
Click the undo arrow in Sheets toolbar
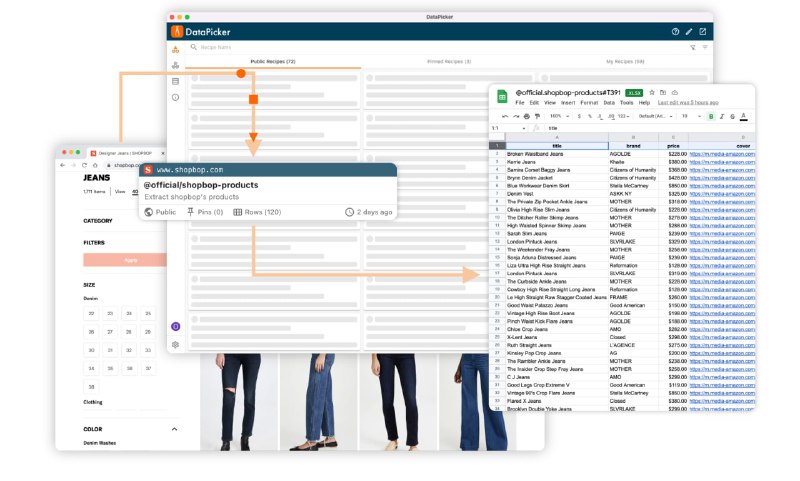504,116
